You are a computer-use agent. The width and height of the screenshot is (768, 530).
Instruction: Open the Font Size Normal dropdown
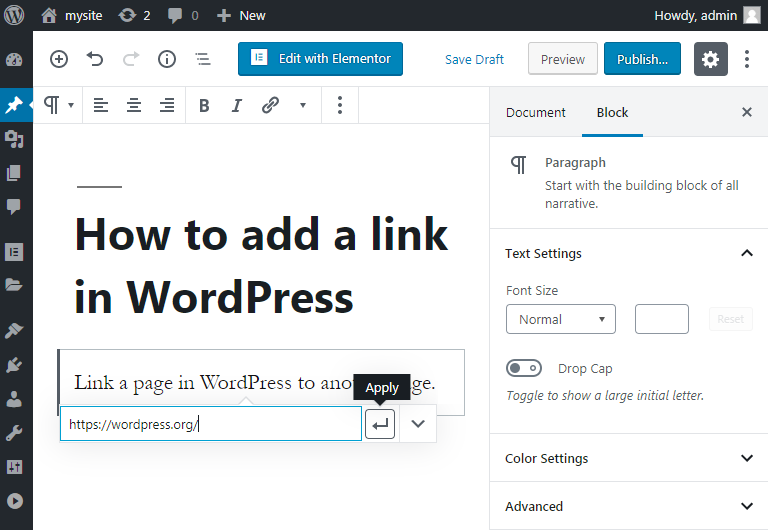561,319
